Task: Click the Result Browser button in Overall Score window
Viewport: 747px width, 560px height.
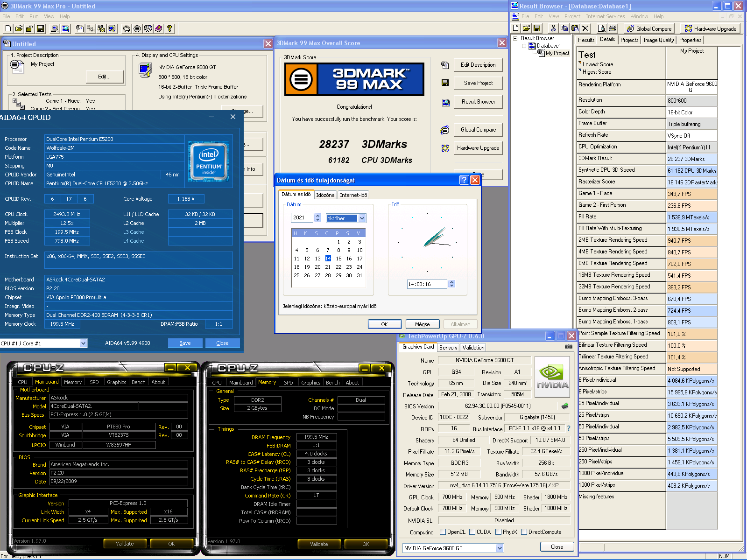Action: coord(478,102)
